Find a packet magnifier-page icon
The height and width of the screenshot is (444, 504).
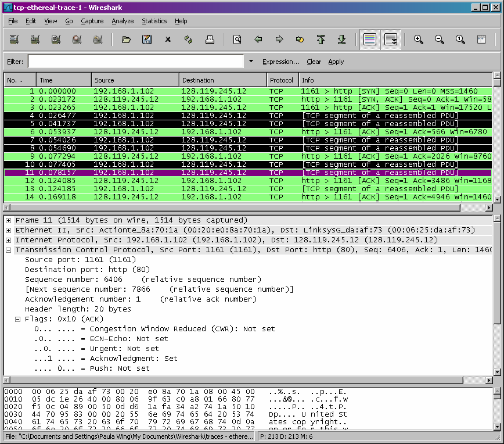[x=237, y=40]
